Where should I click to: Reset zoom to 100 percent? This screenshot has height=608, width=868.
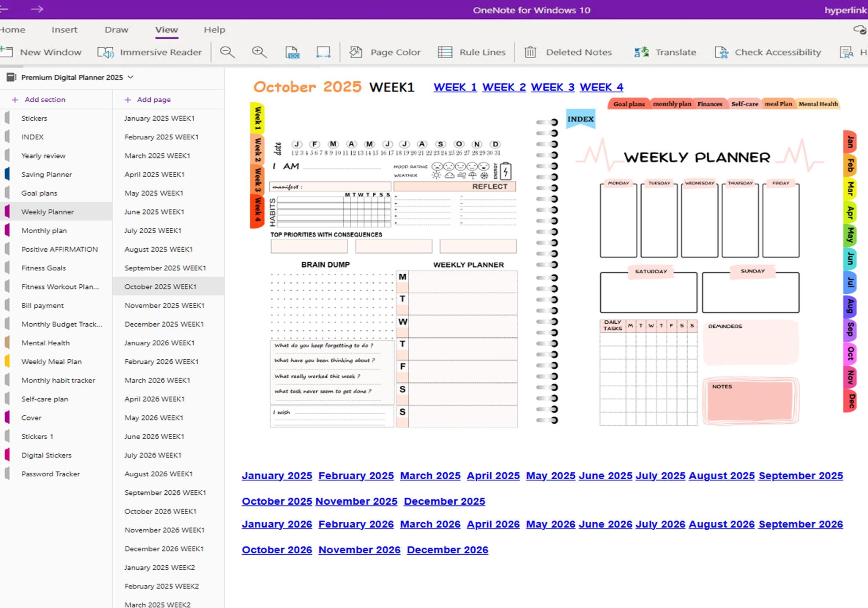click(292, 52)
